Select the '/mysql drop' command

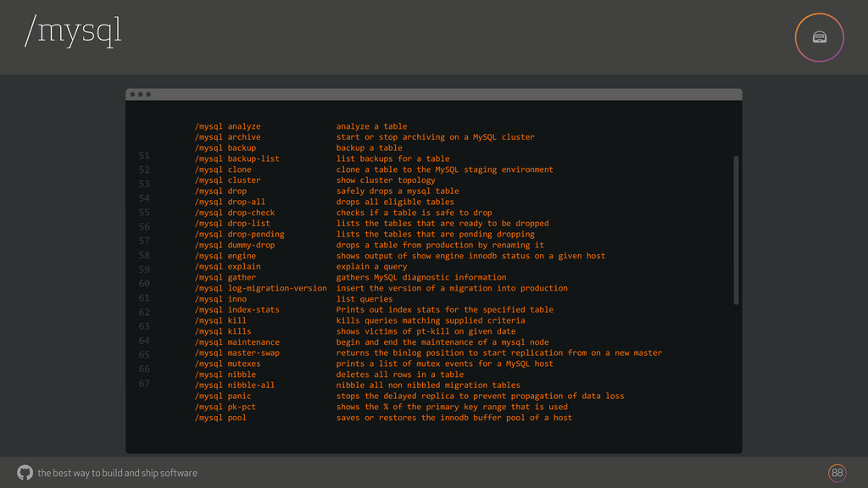click(221, 191)
